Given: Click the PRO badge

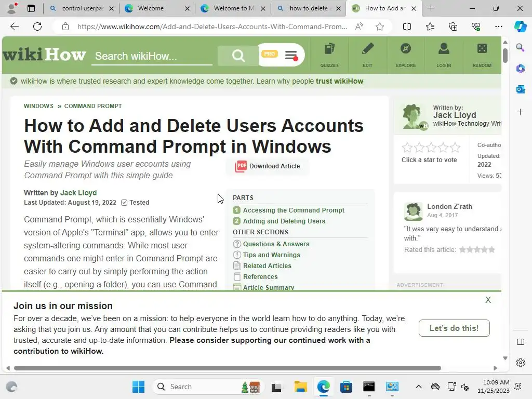Looking at the screenshot, I should coord(270,54).
